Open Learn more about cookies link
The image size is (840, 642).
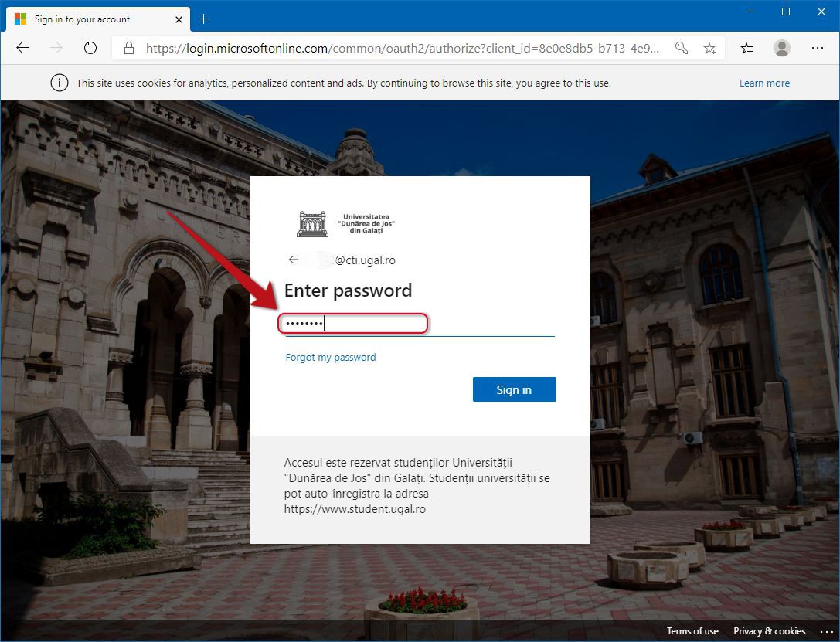764,83
